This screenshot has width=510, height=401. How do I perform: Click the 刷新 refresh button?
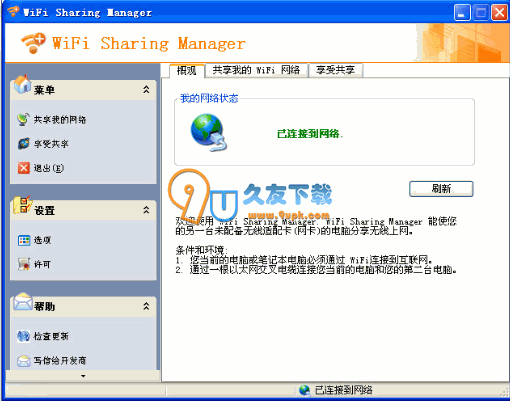[441, 189]
